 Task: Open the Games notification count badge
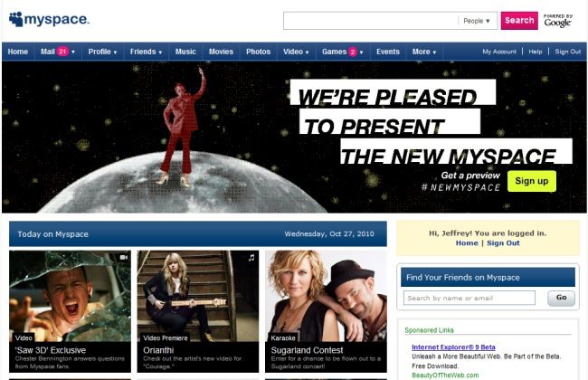(x=353, y=52)
